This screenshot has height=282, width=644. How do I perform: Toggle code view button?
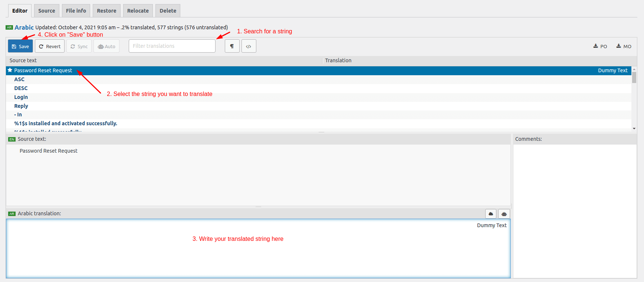tap(249, 46)
